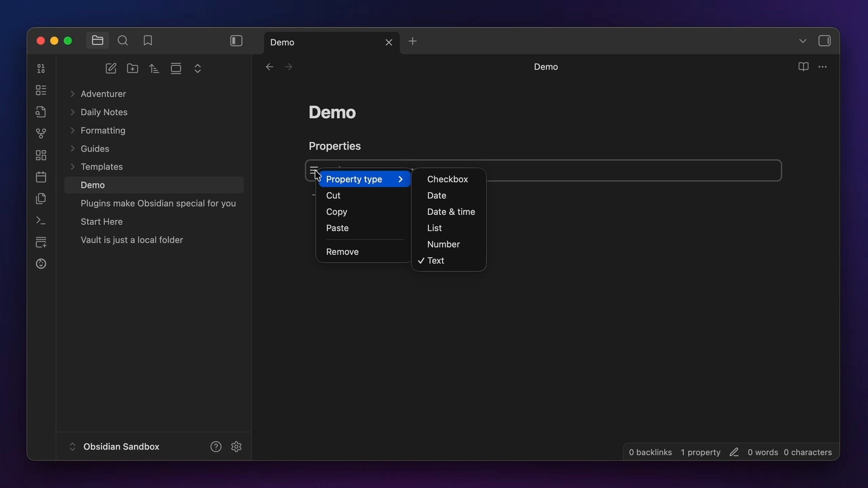868x488 pixels.
Task: Open the Start Here note
Action: pos(101,221)
